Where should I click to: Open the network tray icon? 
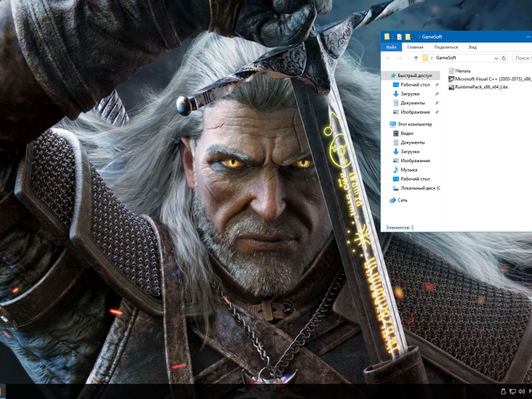click(x=513, y=392)
